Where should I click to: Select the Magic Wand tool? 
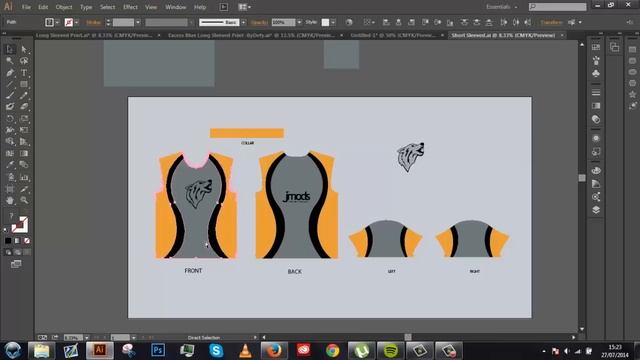click(10, 61)
